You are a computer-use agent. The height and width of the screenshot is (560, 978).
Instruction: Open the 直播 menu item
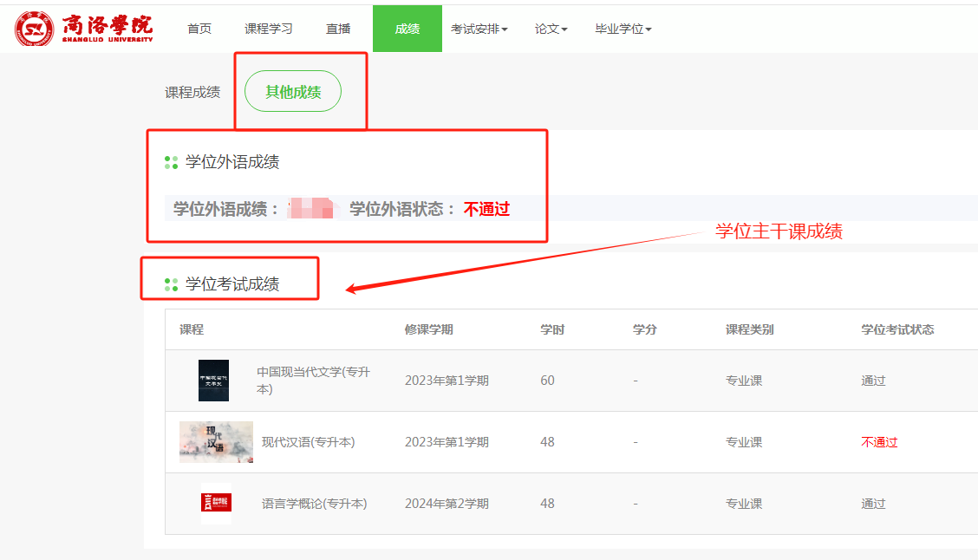(338, 29)
